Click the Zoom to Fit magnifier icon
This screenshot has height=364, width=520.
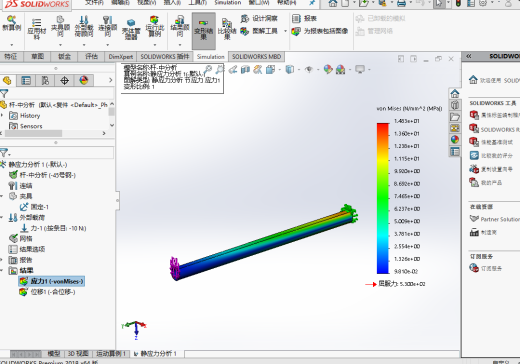pos(208,69)
